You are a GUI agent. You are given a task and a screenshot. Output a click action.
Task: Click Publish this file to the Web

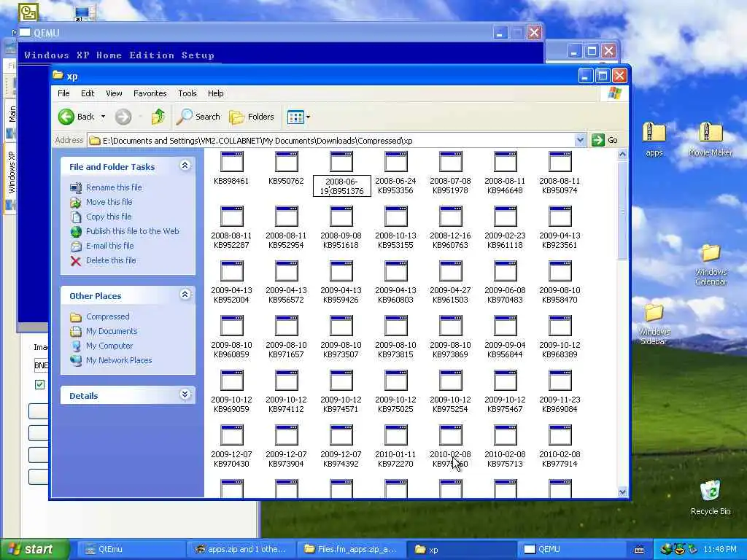(133, 231)
